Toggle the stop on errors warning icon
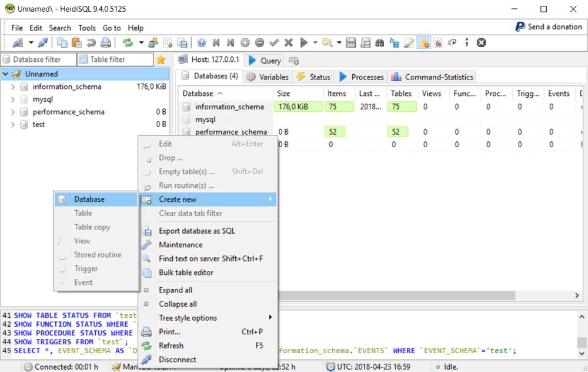Viewport: 588px width, 372px height. point(423,43)
